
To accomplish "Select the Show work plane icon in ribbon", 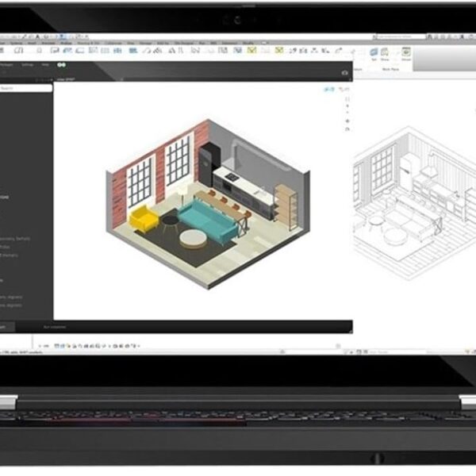I will 385,54.
